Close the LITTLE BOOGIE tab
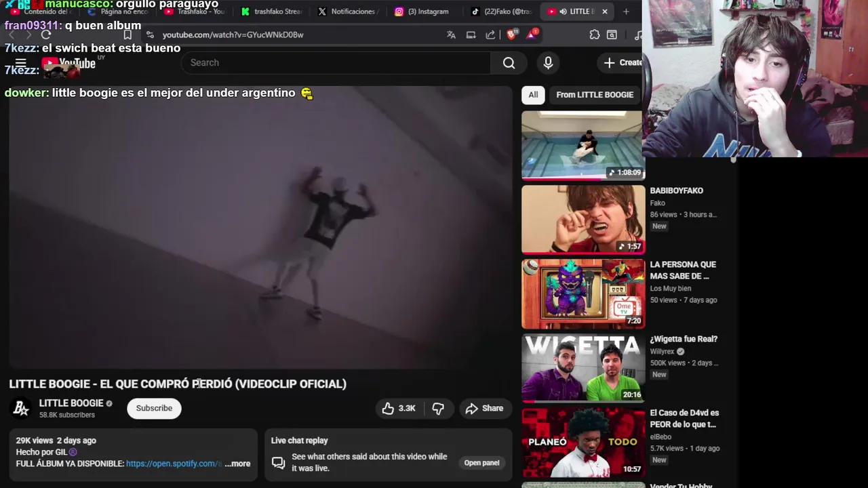 point(604,12)
